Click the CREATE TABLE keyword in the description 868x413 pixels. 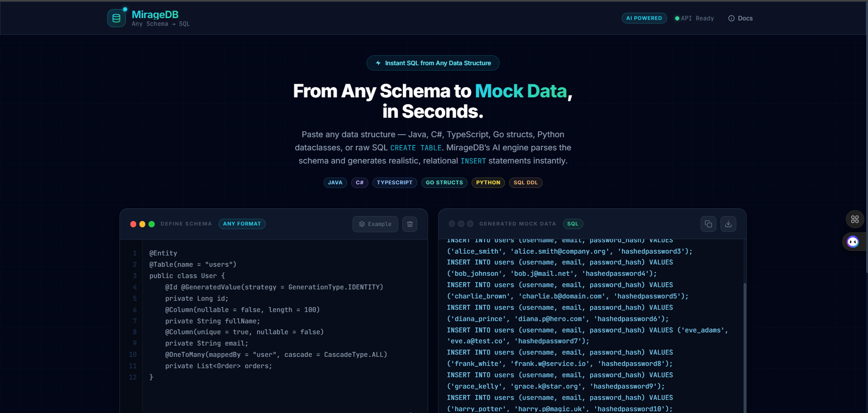(416, 148)
